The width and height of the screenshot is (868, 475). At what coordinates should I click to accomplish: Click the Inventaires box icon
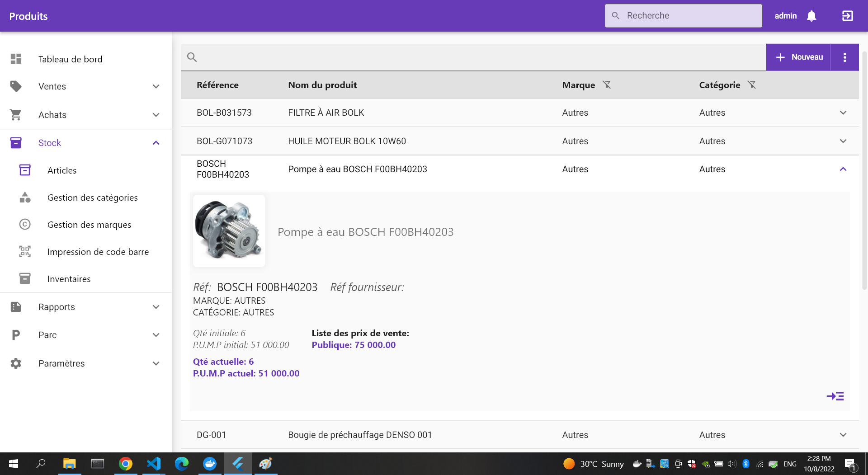click(x=25, y=278)
